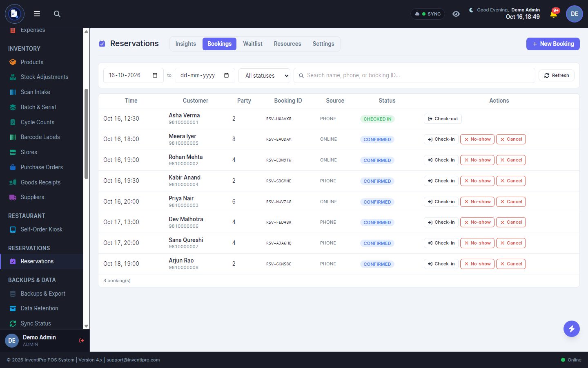588x368 pixels.
Task: Cancel Arjun Rao's booking
Action: [511, 264]
